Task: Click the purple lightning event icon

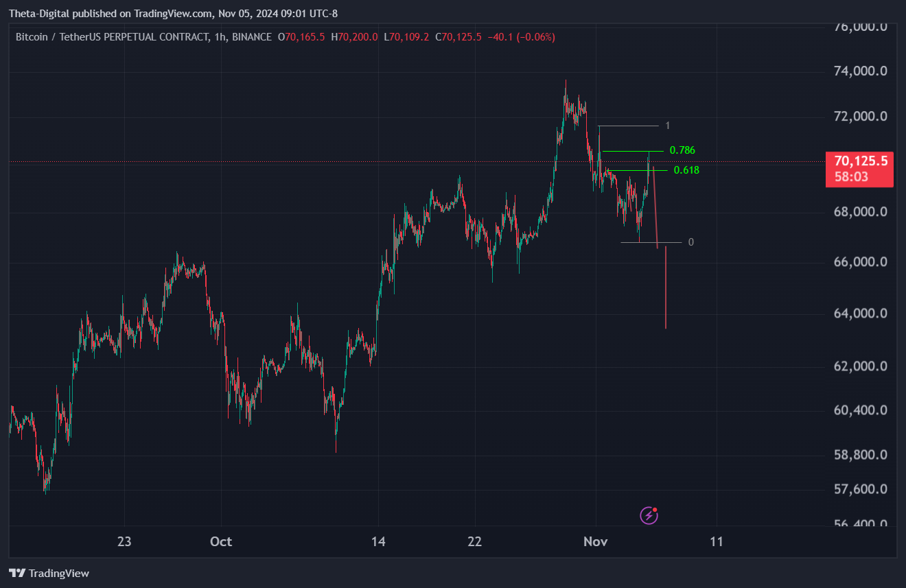Action: pos(649,515)
